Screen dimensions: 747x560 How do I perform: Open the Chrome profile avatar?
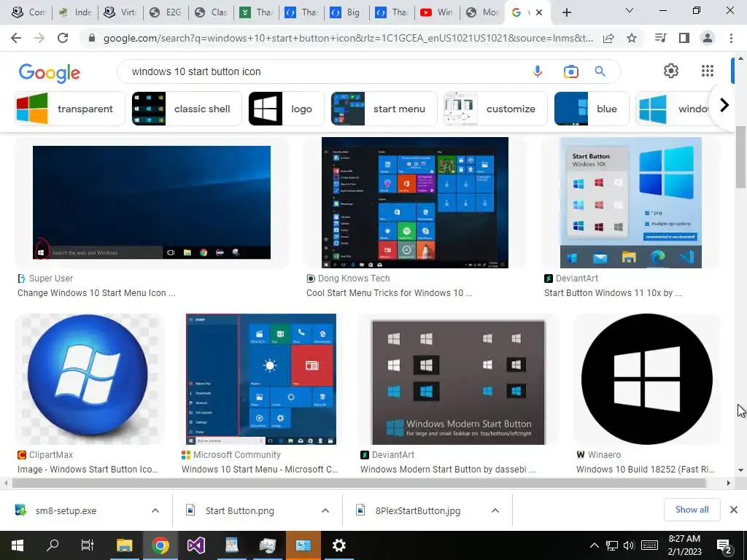(x=708, y=38)
